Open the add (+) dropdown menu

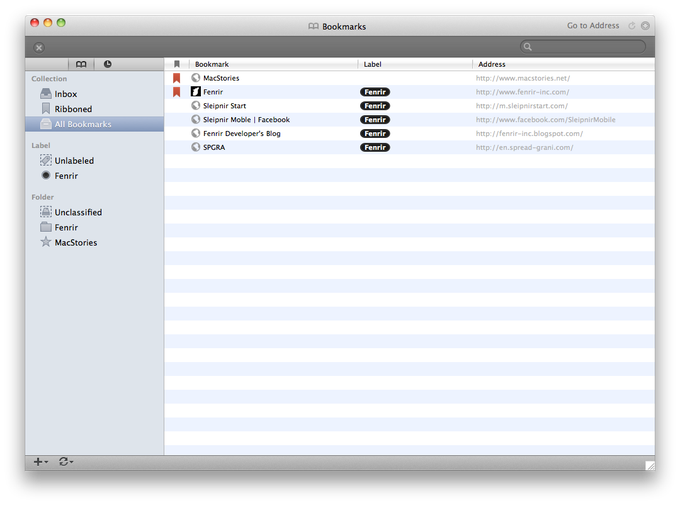point(41,462)
